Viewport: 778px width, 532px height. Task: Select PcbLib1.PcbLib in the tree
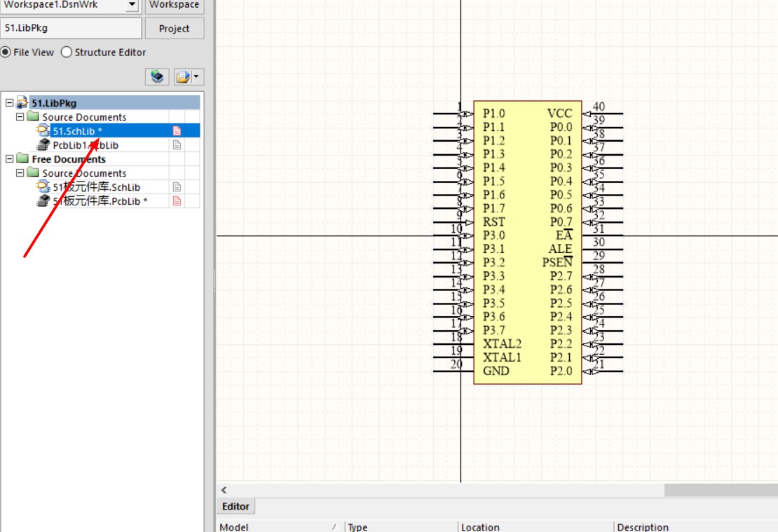(86, 145)
